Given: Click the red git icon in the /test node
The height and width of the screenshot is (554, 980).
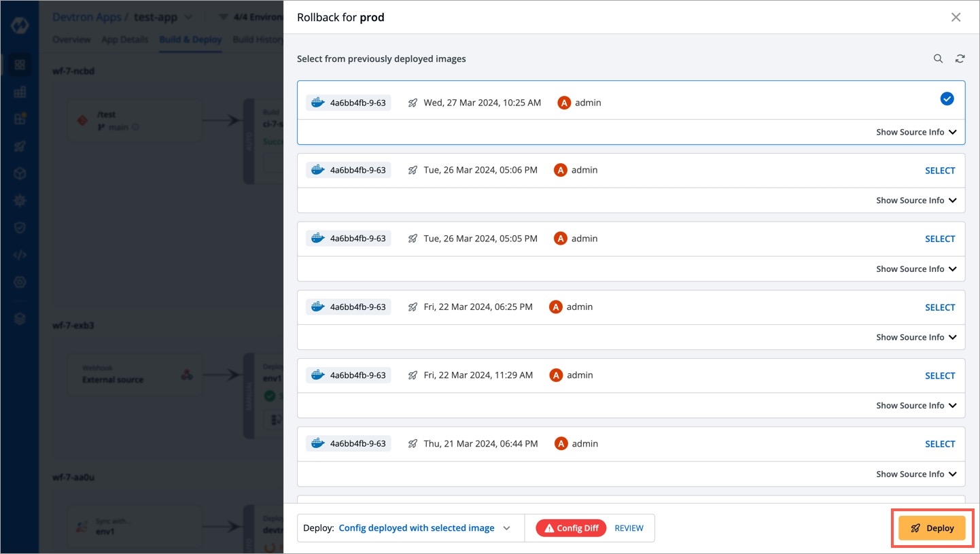Looking at the screenshot, I should click(82, 120).
